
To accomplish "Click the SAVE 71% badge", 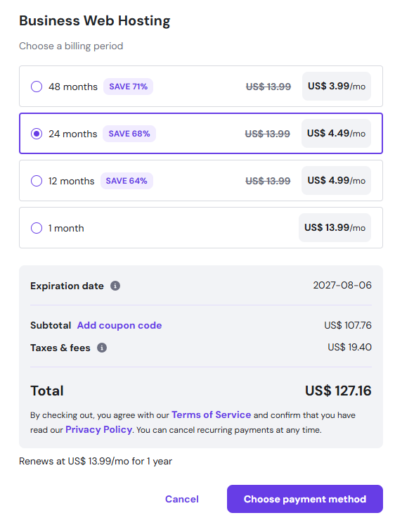I will (129, 87).
